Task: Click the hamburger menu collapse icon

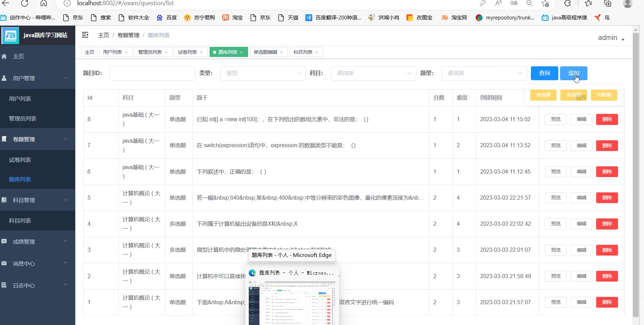Action: 85,35
